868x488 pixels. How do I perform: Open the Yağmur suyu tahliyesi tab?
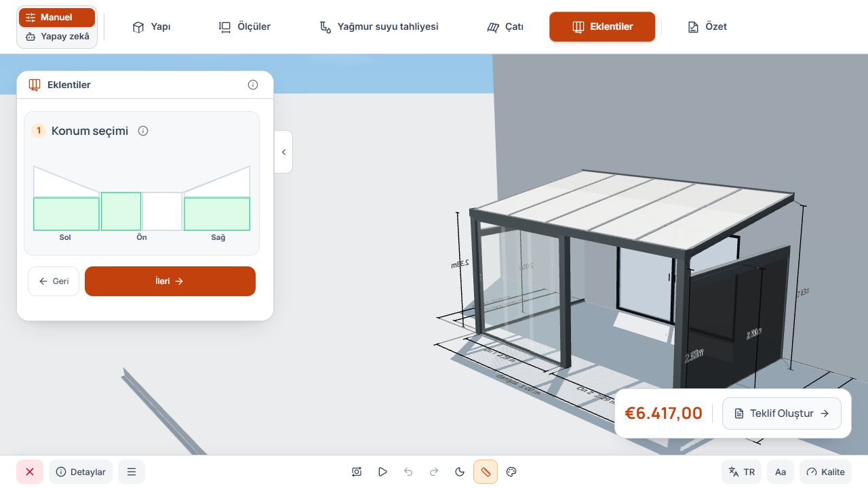pyautogui.click(x=379, y=27)
